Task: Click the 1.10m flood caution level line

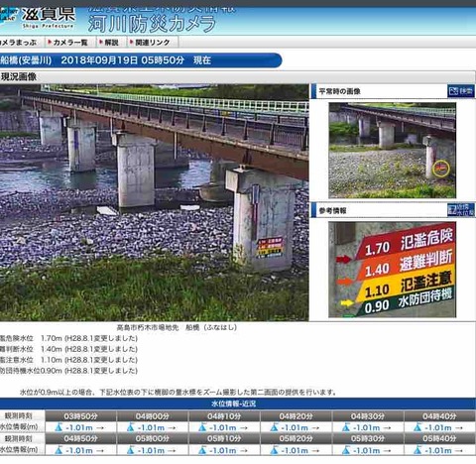Action: [x=68, y=360]
